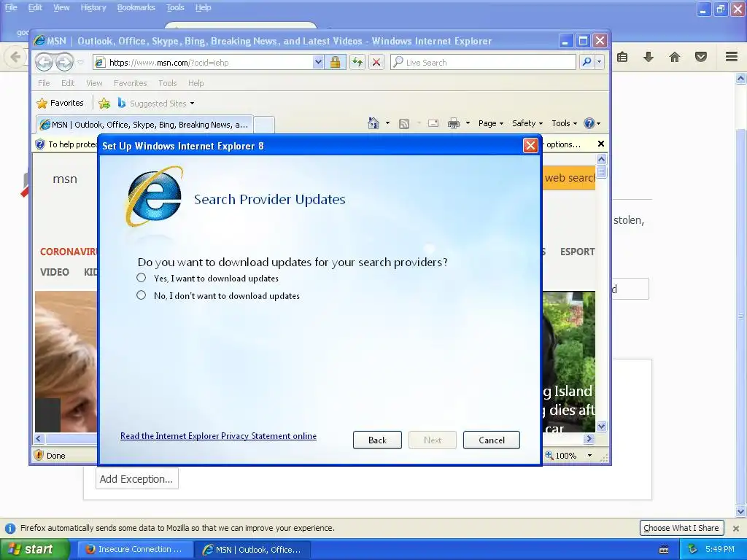
Task: Expand the IE Home button dropdown arrow
Action: [x=387, y=123]
